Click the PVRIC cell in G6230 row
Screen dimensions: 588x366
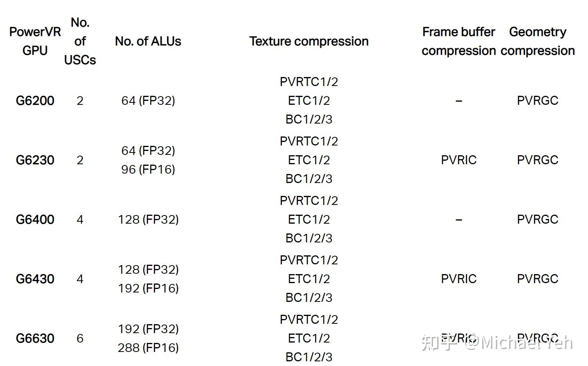coord(458,160)
